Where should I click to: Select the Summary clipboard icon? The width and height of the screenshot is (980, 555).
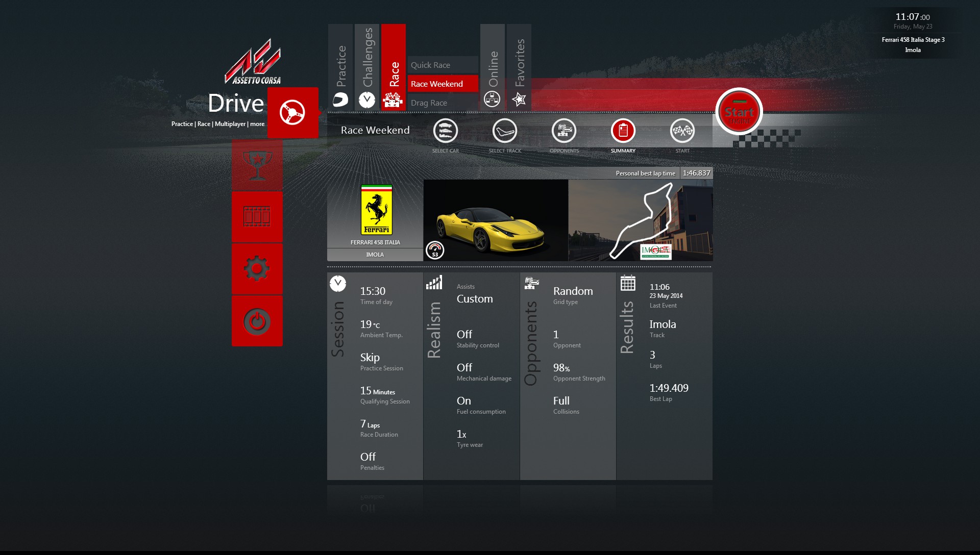click(x=623, y=131)
